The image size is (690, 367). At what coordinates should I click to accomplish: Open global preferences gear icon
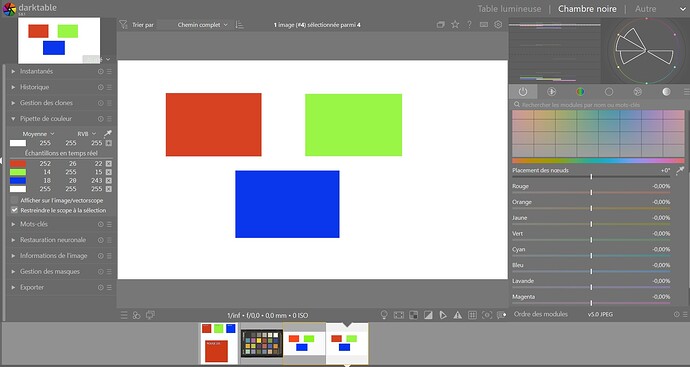pyautogui.click(x=498, y=25)
